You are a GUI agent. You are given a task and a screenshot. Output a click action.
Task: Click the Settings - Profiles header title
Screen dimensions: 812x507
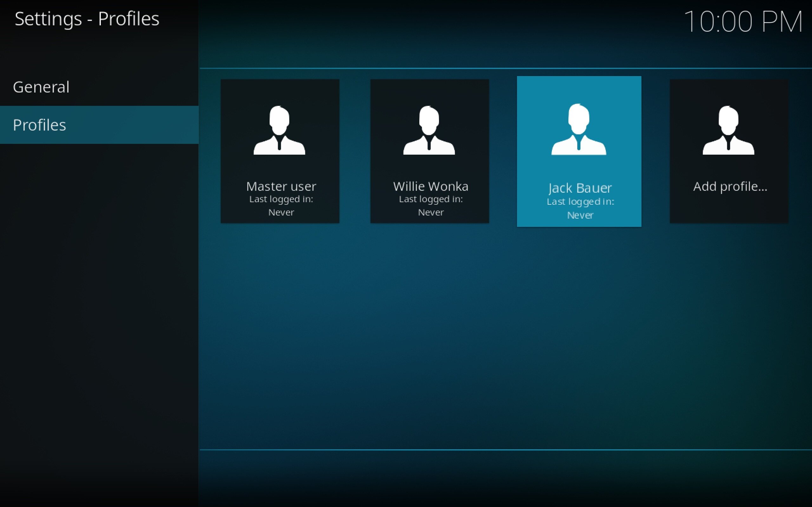coord(87,19)
